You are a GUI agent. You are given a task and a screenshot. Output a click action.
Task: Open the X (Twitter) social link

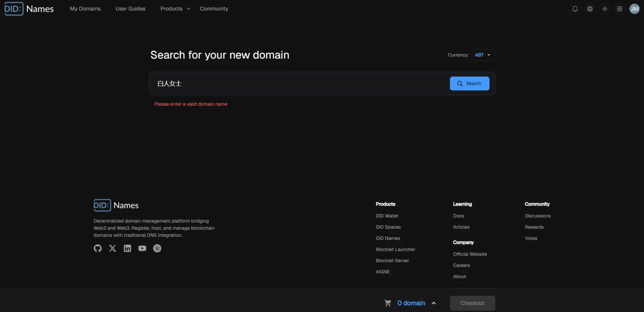point(113,248)
